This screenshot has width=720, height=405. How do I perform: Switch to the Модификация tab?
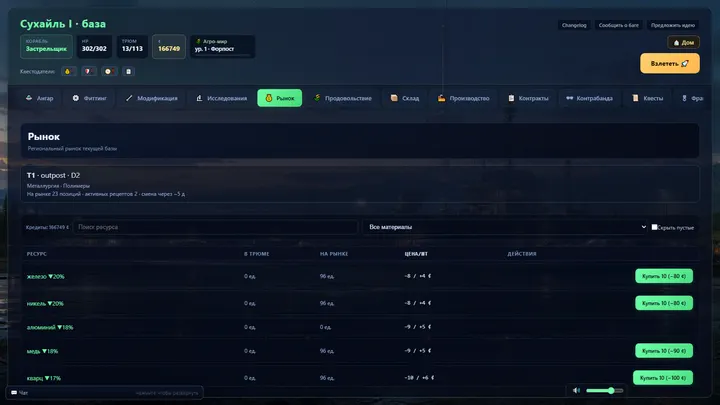tap(152, 98)
